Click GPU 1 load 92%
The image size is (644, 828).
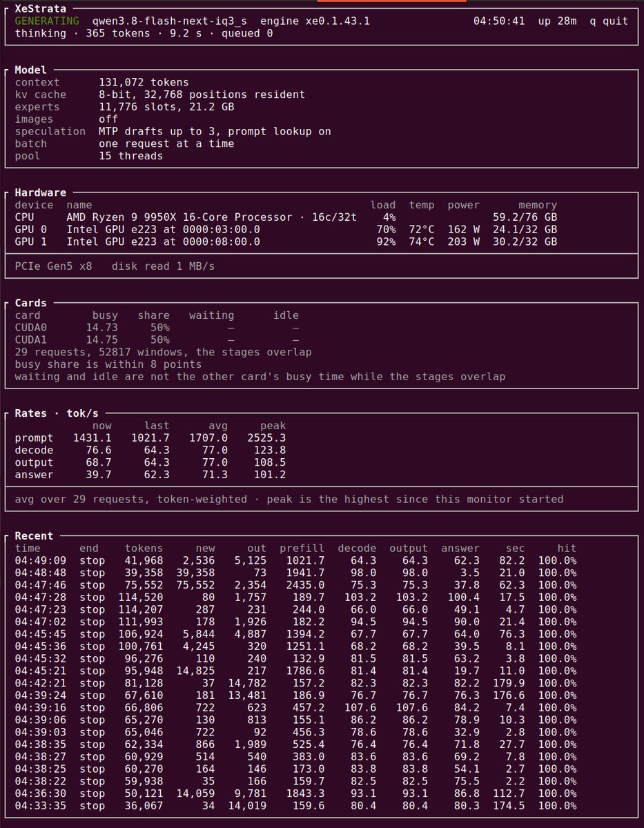pos(386,242)
